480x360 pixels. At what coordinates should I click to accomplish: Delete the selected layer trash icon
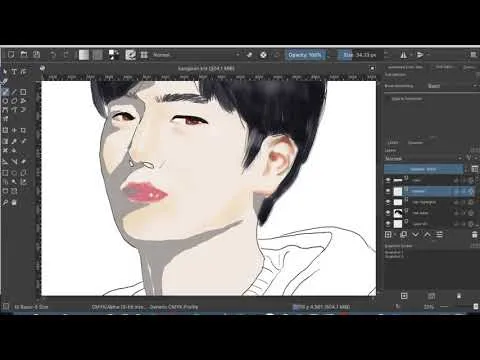pyautogui.click(x=475, y=235)
